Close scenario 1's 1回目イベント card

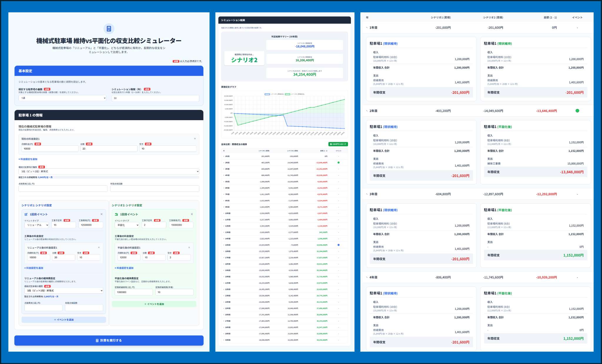pos(101,214)
